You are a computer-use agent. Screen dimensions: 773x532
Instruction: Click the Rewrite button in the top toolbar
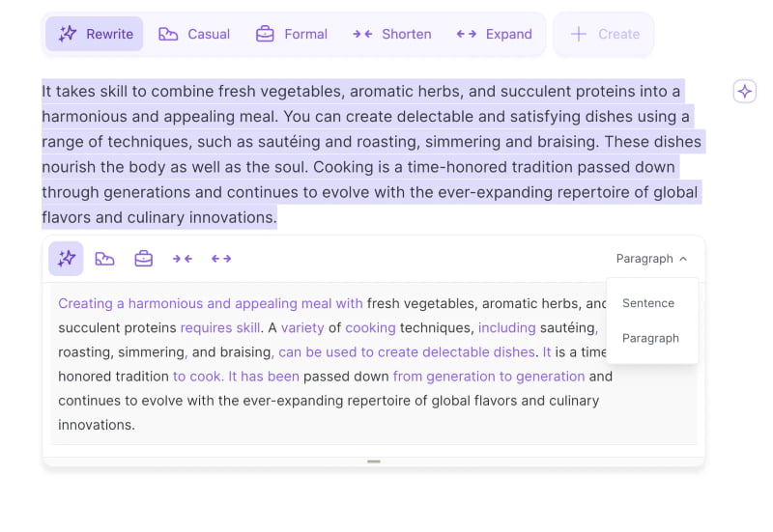(x=94, y=34)
